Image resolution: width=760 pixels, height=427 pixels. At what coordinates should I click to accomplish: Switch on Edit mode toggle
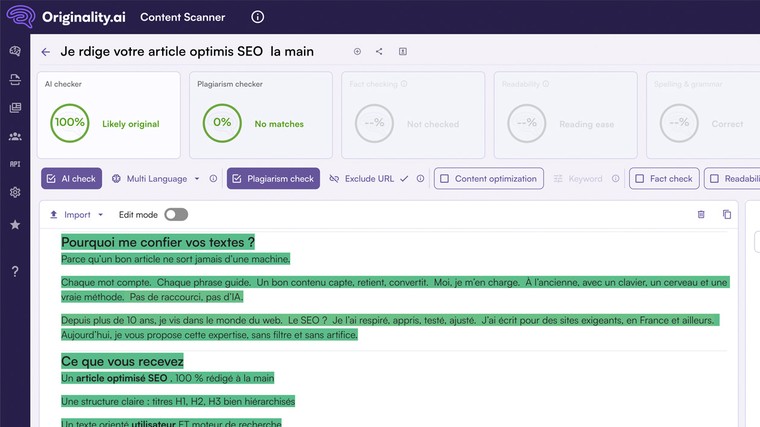pos(176,214)
